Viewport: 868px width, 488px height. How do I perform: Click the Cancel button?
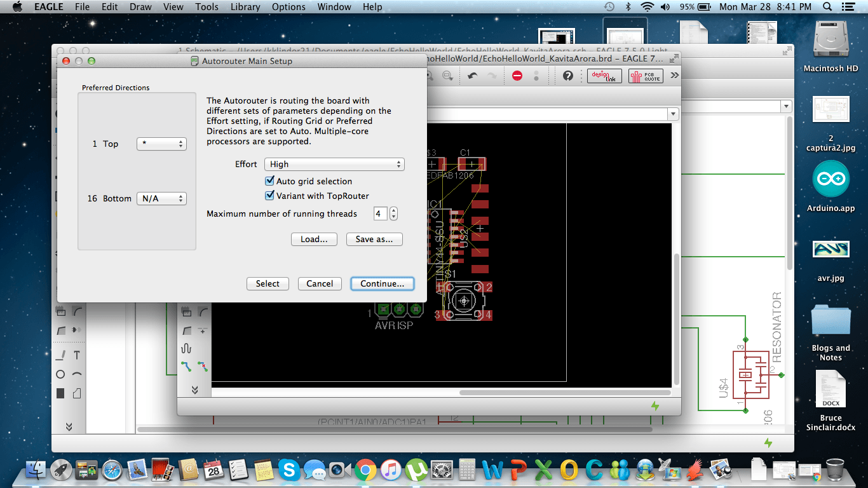point(320,283)
